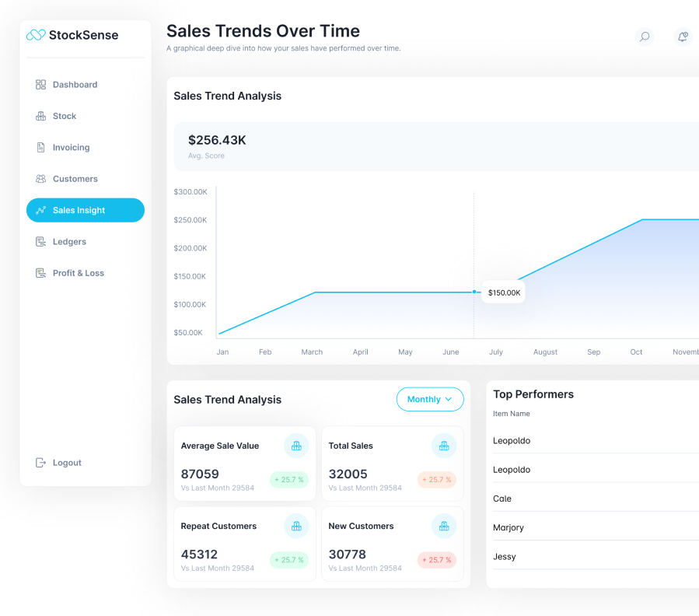Click the Item Name column header
Viewport: 699px width, 616px height.
coord(512,414)
